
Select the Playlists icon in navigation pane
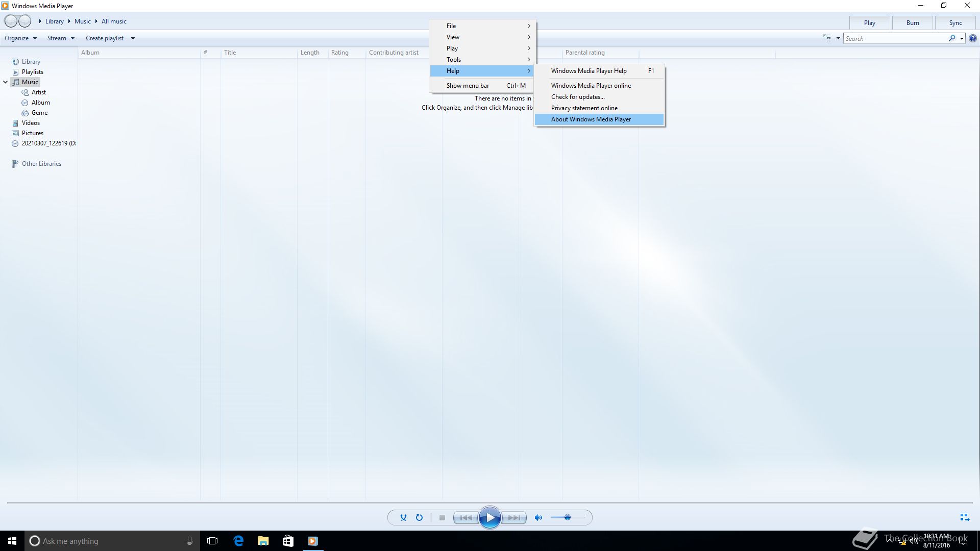pos(15,72)
